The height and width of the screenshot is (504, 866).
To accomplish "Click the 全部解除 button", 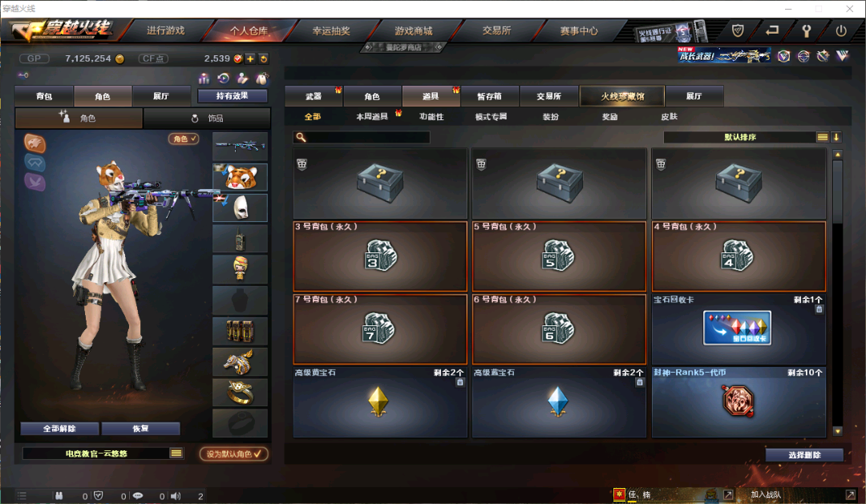I will [x=59, y=429].
